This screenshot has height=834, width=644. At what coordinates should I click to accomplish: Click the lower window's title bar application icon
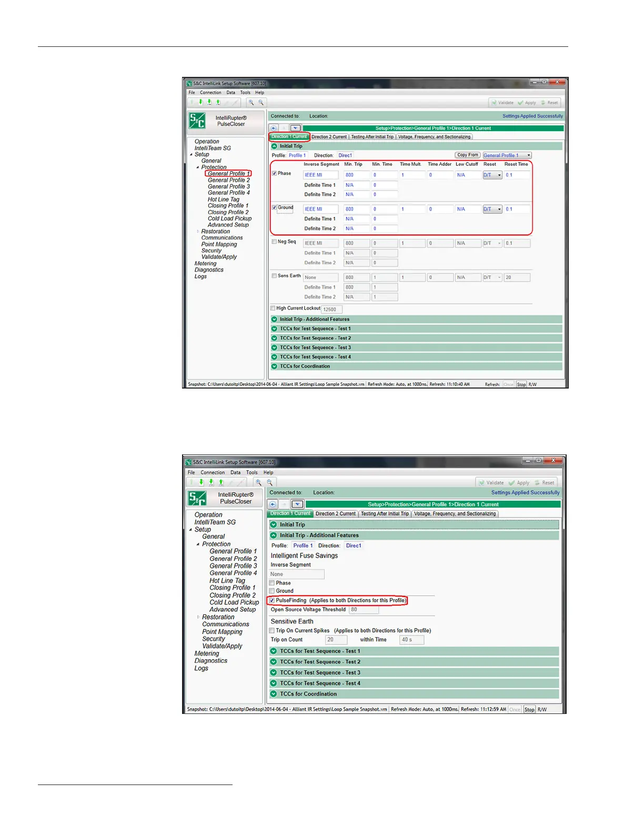pos(189,462)
